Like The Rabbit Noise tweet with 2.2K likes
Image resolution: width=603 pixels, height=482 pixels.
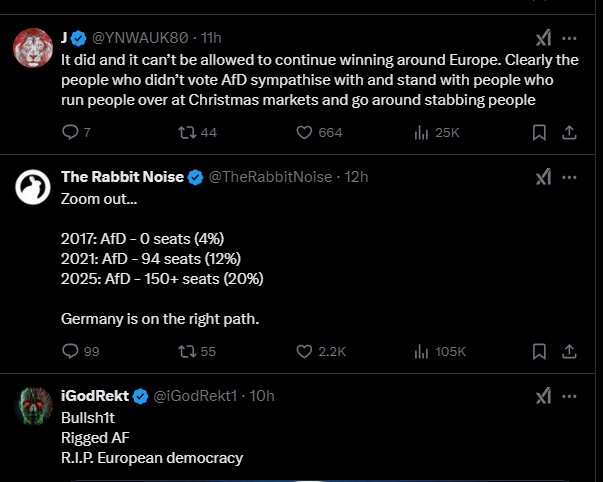307,351
